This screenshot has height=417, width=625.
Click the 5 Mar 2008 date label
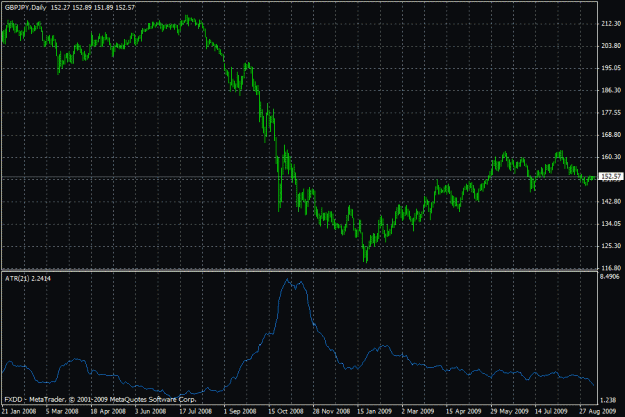click(62, 411)
